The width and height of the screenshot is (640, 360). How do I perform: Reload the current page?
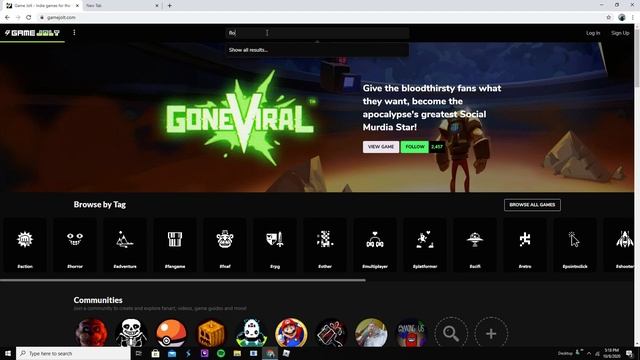[29, 17]
